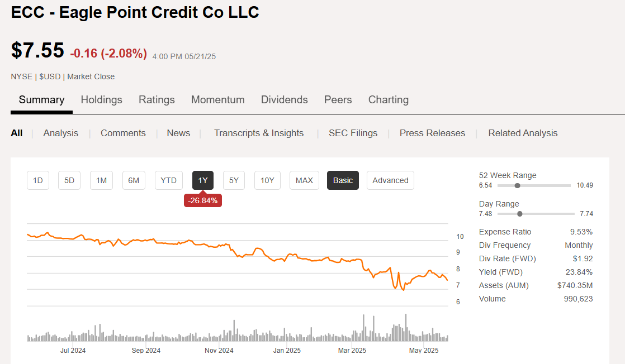Switch to the Dividends tab
Image resolution: width=625 pixels, height=364 pixels.
click(x=284, y=100)
